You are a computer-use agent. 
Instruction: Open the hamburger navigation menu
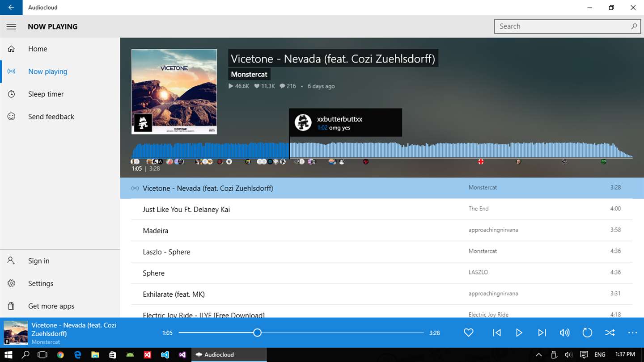point(11,26)
